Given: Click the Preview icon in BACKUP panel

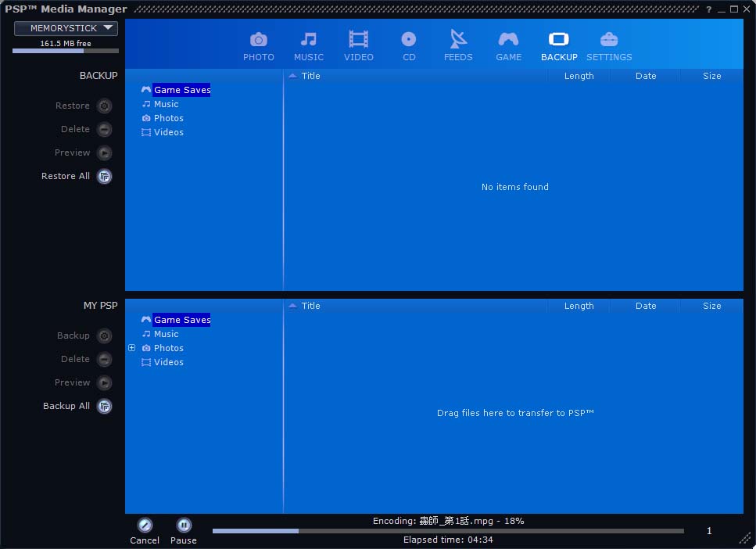Looking at the screenshot, I should coord(104,153).
